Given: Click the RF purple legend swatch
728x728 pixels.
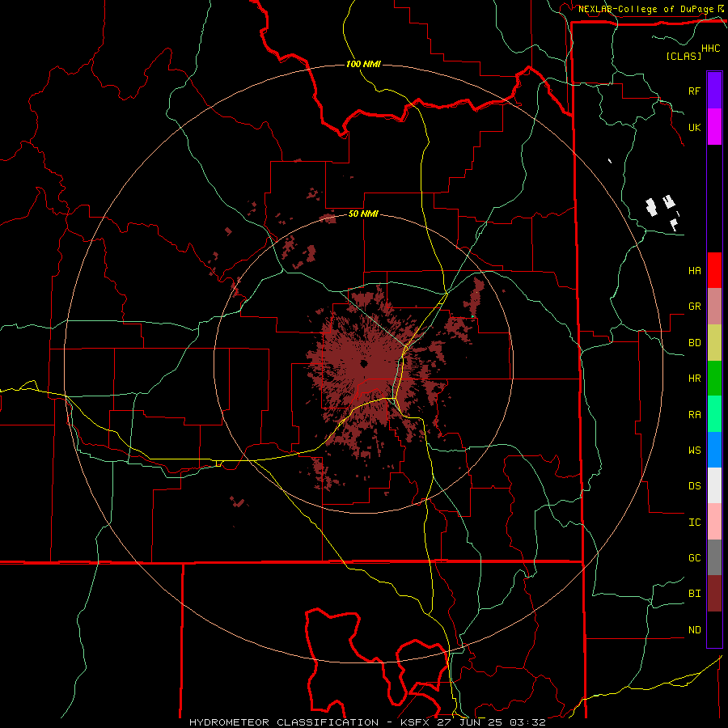Looking at the screenshot, I should 714,91.
